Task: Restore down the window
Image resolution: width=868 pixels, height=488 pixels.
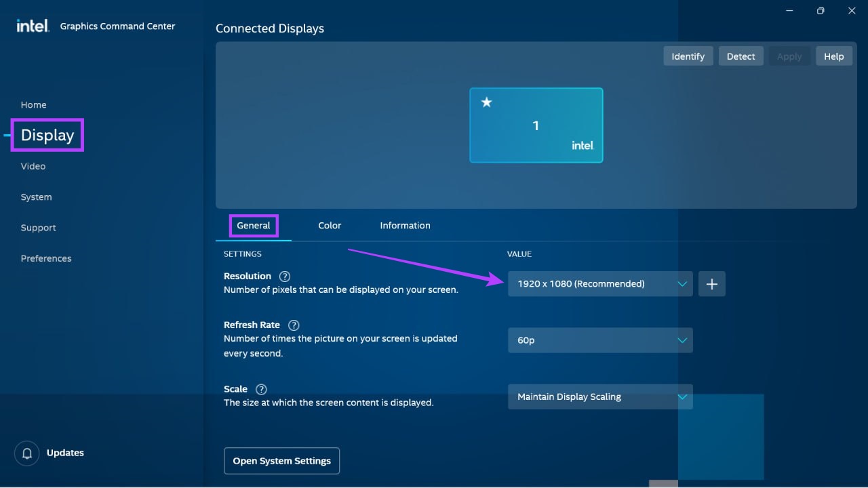Action: coord(821,10)
